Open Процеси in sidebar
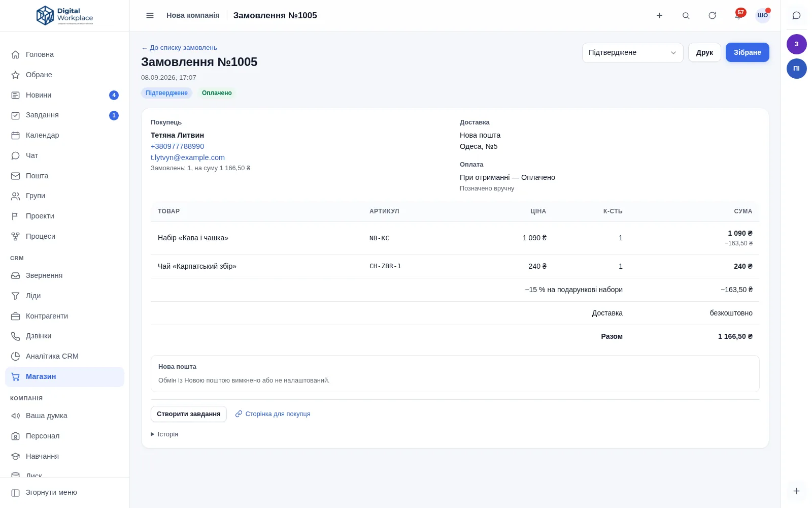The width and height of the screenshot is (812, 508). (64, 236)
